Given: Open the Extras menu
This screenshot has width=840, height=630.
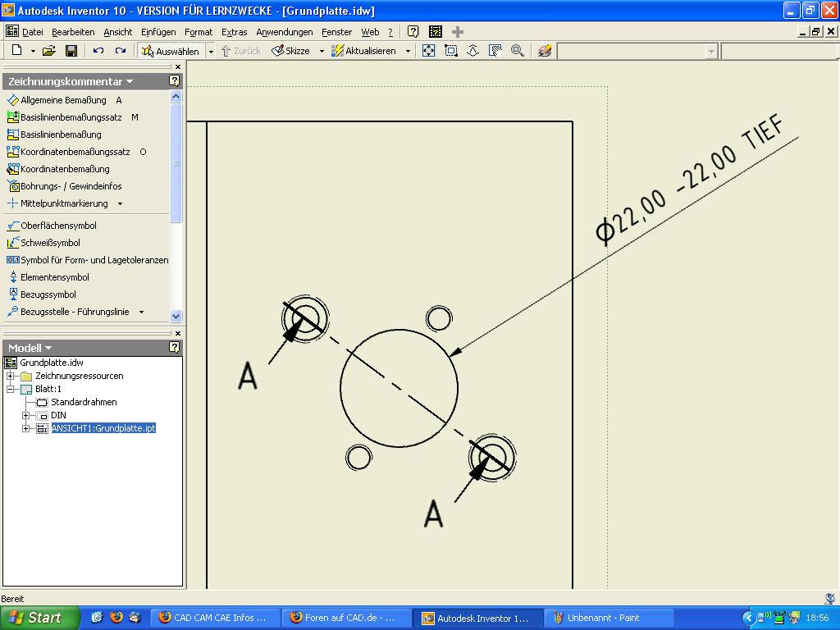Looking at the screenshot, I should [x=234, y=32].
